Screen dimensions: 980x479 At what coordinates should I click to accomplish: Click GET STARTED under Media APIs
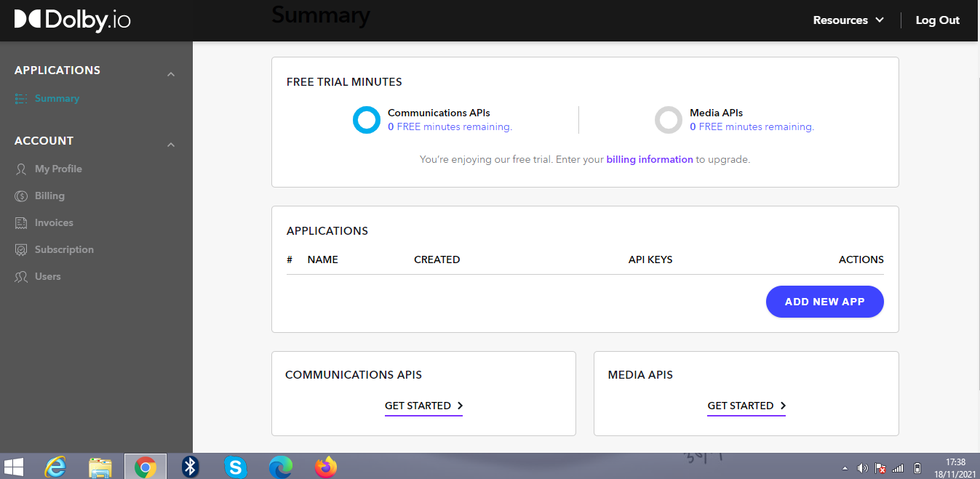pos(746,406)
